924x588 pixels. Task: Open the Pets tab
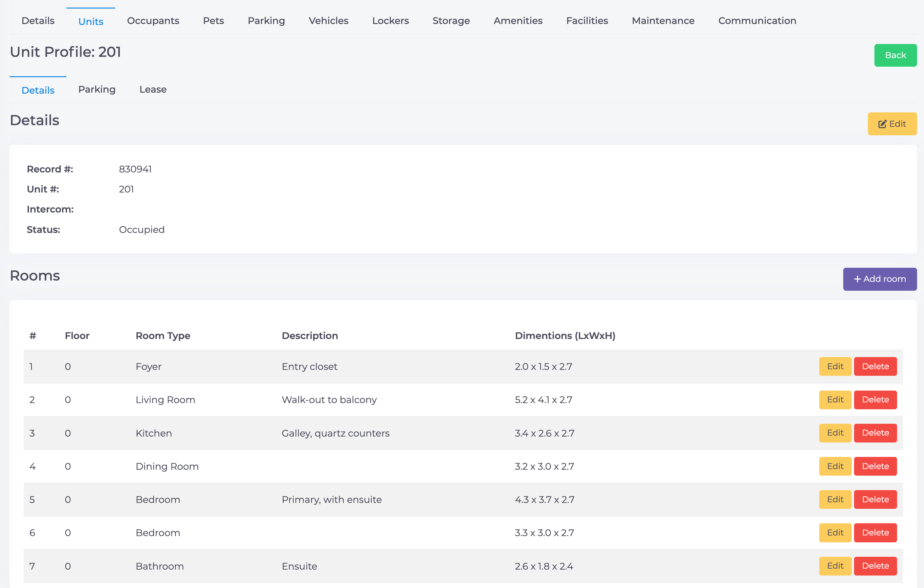click(213, 21)
